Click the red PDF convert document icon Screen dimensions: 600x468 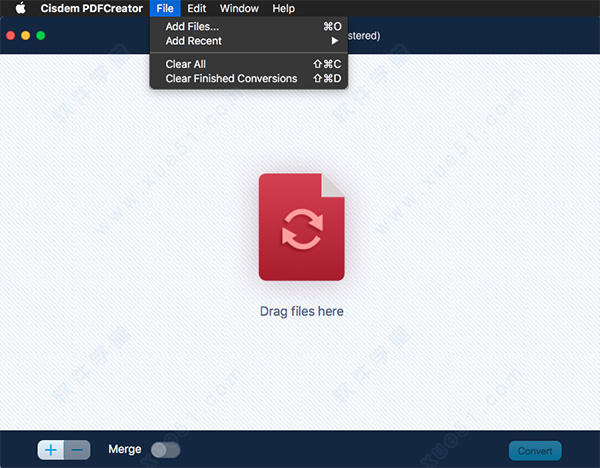click(x=302, y=227)
